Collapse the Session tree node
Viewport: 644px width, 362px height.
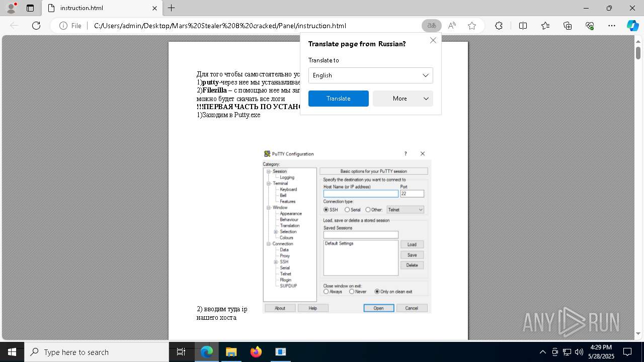(x=269, y=171)
